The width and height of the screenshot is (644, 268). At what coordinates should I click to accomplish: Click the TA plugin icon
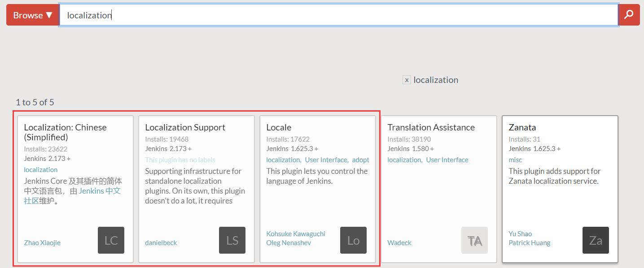click(474, 240)
